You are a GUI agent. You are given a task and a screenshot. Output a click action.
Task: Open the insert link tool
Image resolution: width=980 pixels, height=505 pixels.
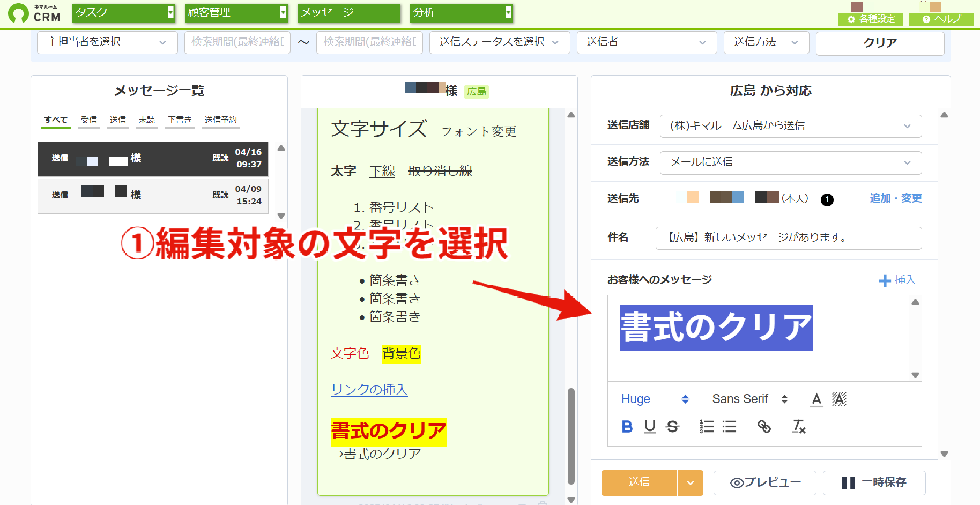tap(764, 426)
